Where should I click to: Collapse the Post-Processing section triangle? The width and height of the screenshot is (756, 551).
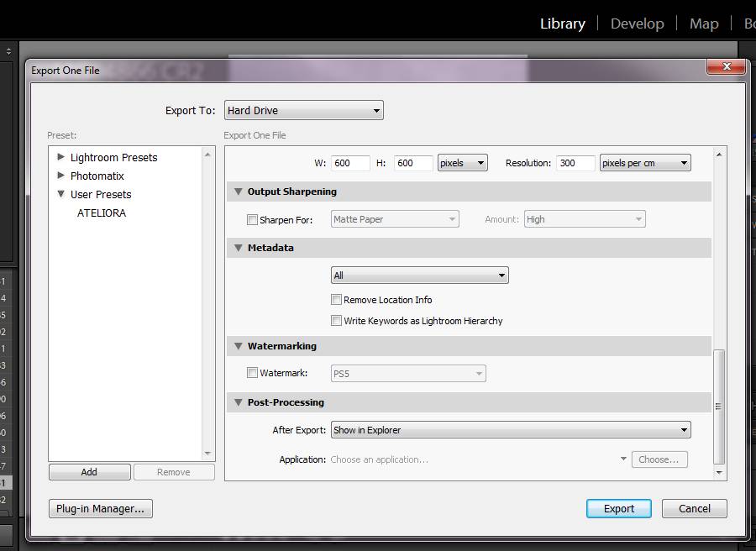click(x=238, y=402)
